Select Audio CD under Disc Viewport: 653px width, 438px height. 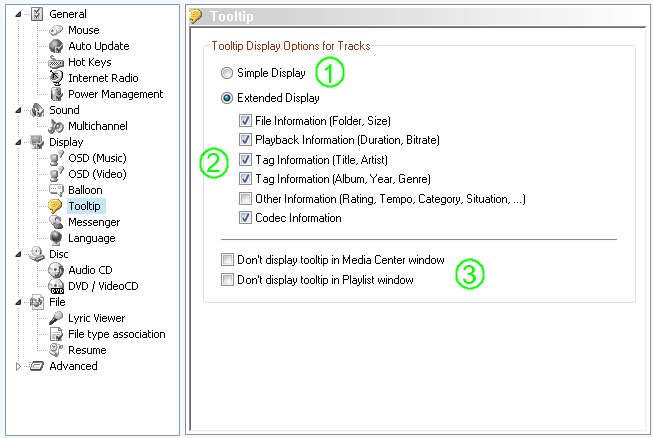coord(90,270)
